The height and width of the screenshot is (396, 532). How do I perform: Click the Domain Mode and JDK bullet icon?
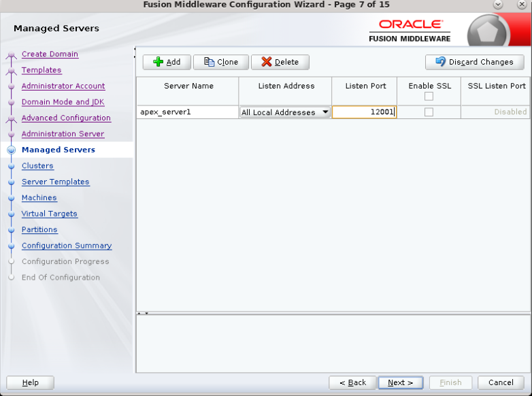(12, 102)
